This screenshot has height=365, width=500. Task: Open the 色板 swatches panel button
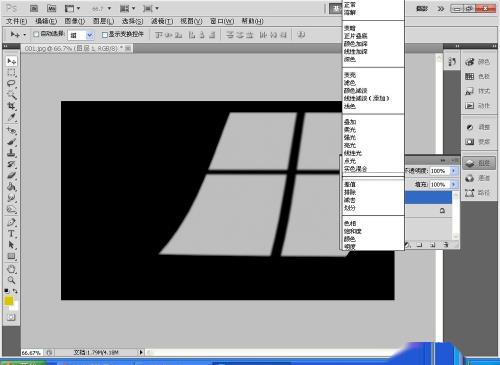coord(479,76)
